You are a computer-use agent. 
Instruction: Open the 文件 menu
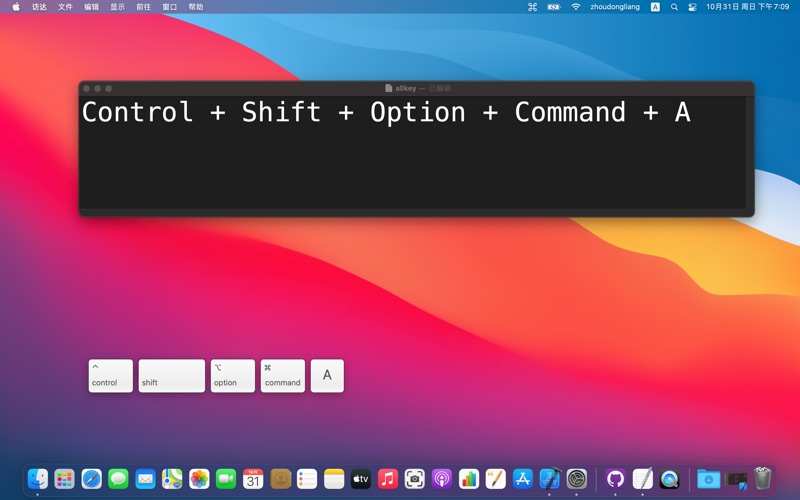coord(65,7)
